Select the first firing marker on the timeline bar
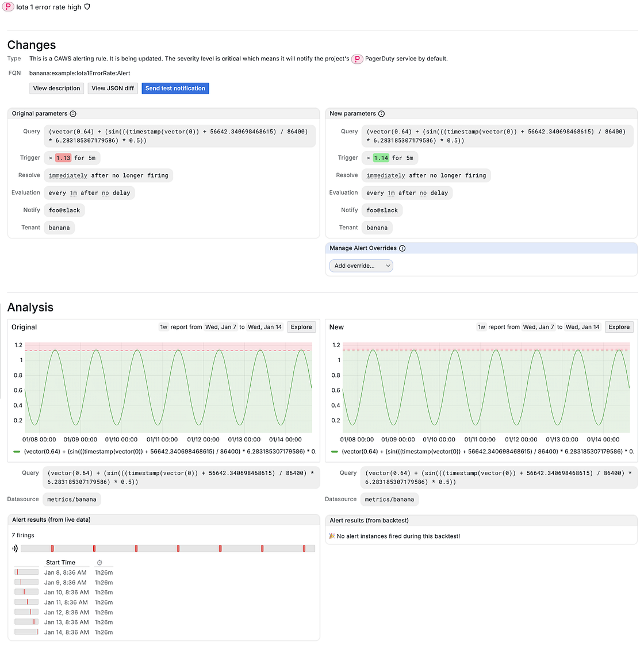The height and width of the screenshot is (650, 644). click(x=52, y=548)
